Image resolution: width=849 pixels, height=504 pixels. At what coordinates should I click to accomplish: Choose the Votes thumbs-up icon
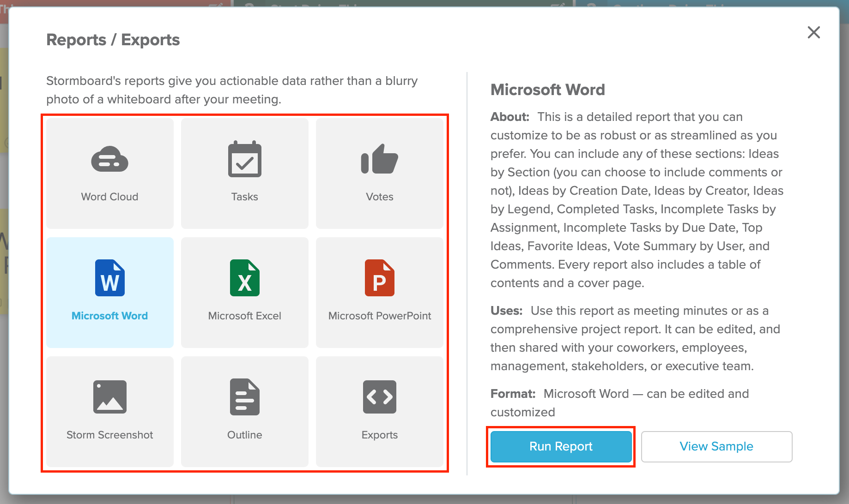(380, 159)
